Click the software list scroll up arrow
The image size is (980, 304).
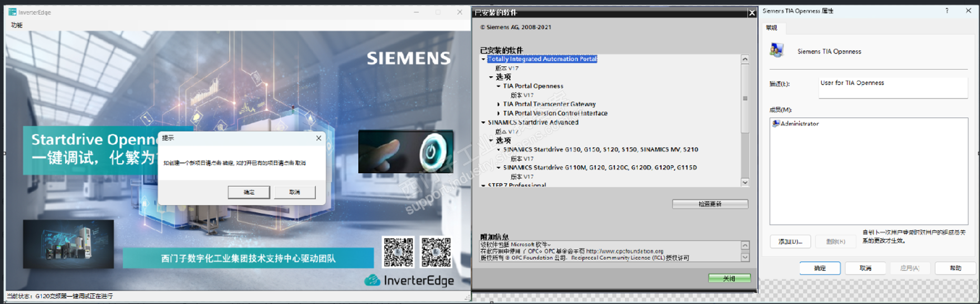pyautogui.click(x=745, y=59)
